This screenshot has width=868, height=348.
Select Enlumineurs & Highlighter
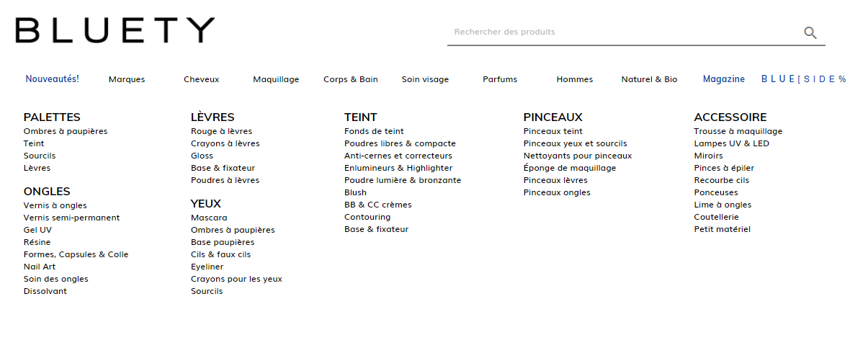coord(398,168)
